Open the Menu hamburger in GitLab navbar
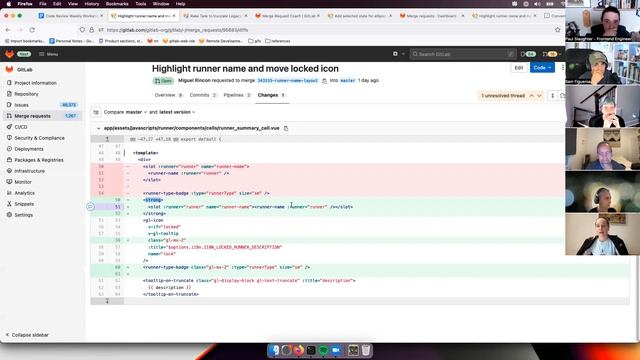The image size is (640, 360). [x=48, y=54]
